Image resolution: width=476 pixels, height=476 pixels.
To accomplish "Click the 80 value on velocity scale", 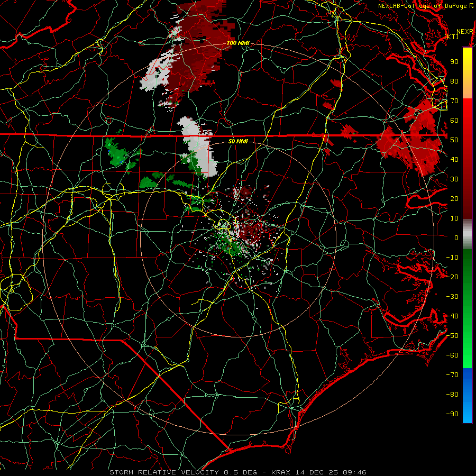I will (454, 81).
